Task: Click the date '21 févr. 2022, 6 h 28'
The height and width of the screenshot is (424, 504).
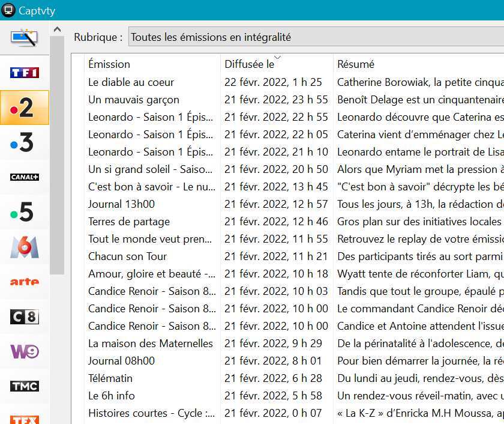Action: [x=273, y=378]
